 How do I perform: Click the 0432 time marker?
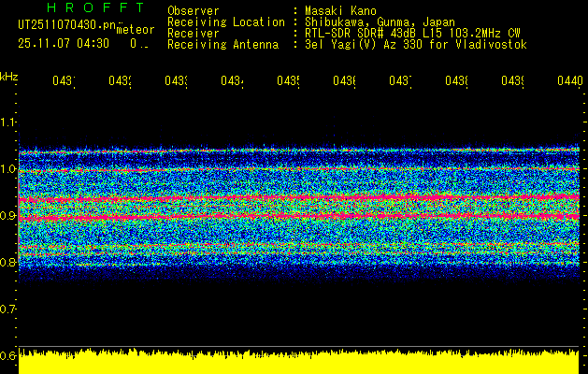pyautogui.click(x=120, y=80)
